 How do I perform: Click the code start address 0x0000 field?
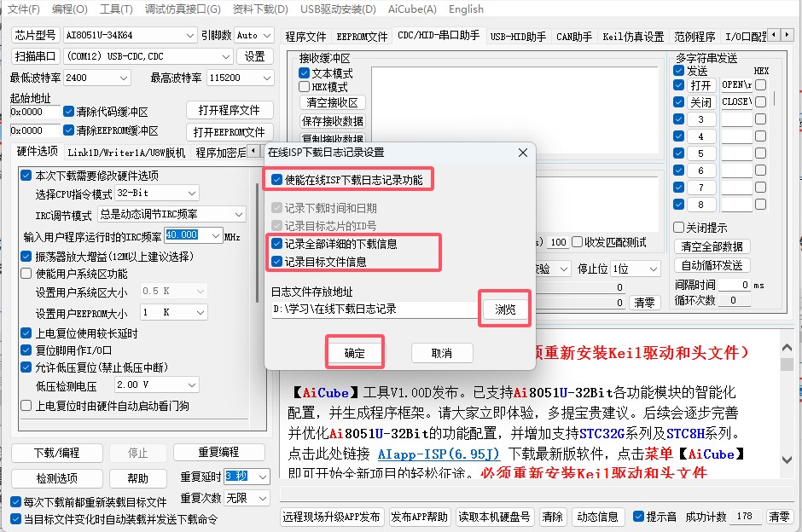tap(35, 112)
